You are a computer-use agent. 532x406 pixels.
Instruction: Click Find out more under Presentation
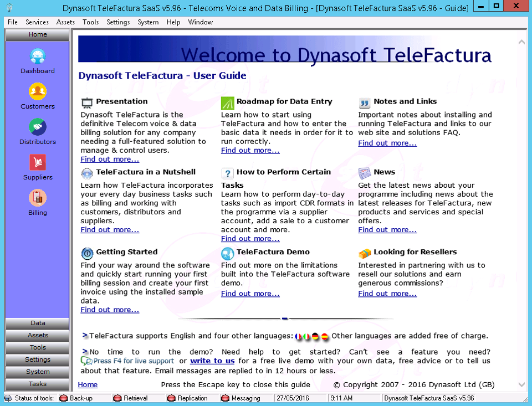pyautogui.click(x=110, y=160)
